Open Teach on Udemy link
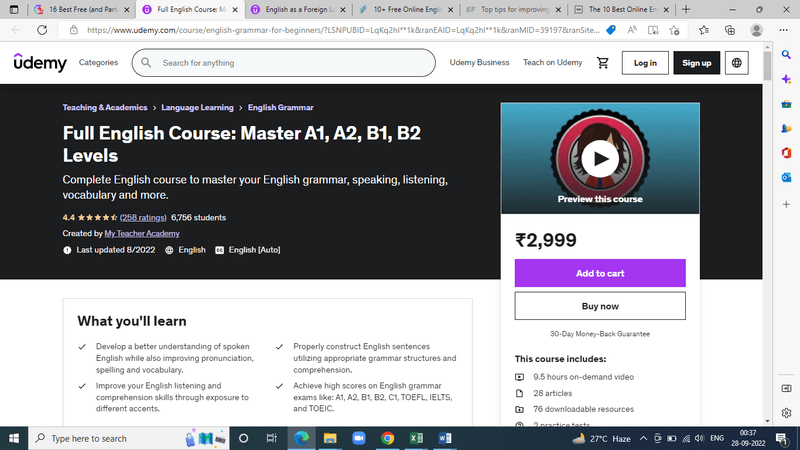This screenshot has height=450, width=800. point(553,62)
